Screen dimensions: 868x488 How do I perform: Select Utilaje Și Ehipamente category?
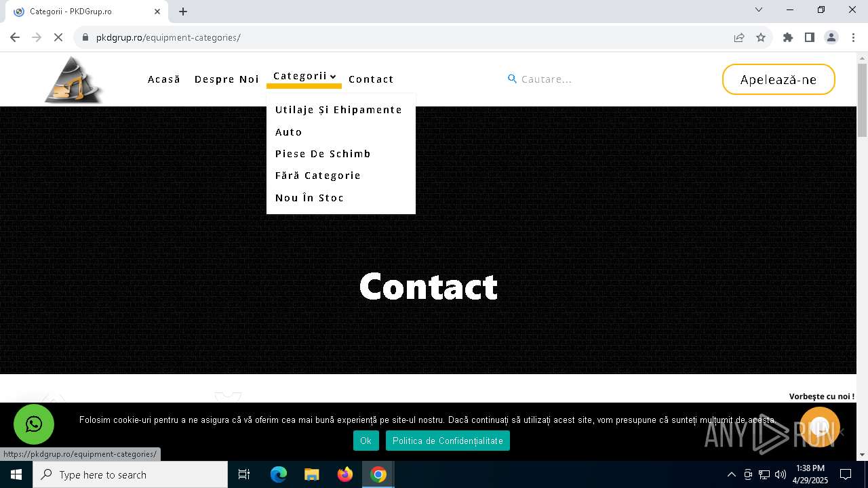(x=338, y=110)
